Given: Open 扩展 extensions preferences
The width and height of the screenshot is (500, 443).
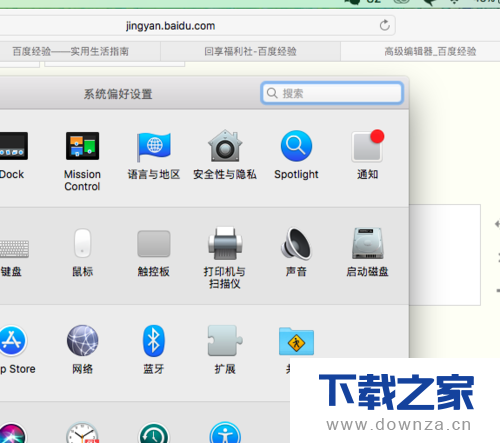Looking at the screenshot, I should click(225, 341).
